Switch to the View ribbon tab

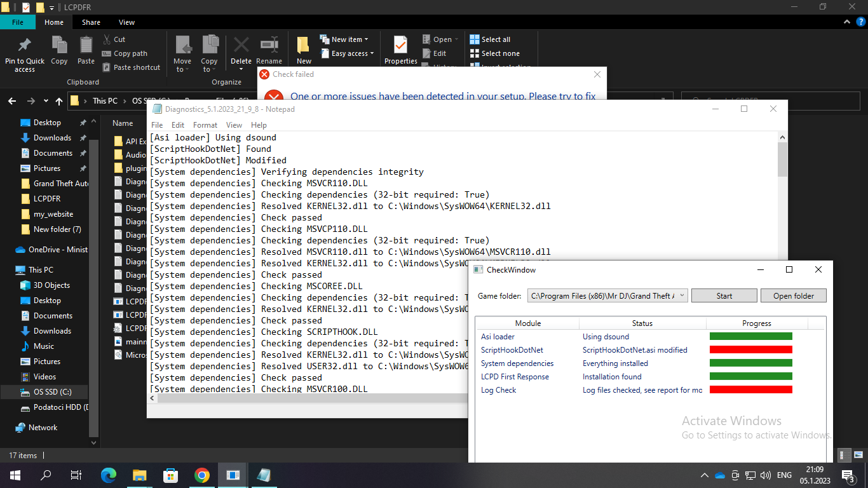[126, 22]
